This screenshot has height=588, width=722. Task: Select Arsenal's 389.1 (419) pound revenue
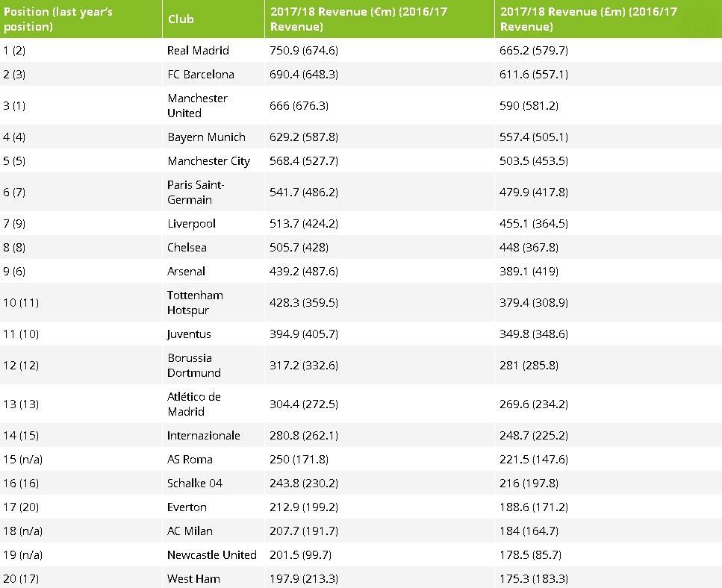pyautogui.click(x=529, y=272)
